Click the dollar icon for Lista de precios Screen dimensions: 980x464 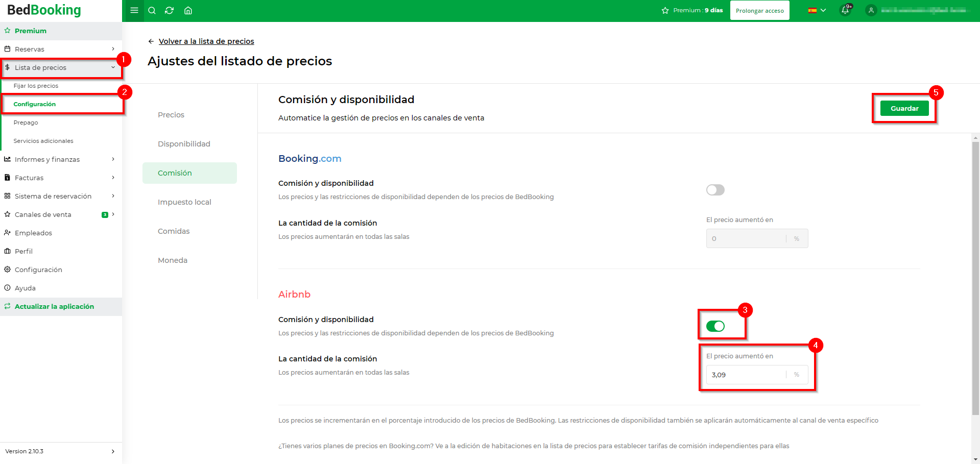click(7, 67)
